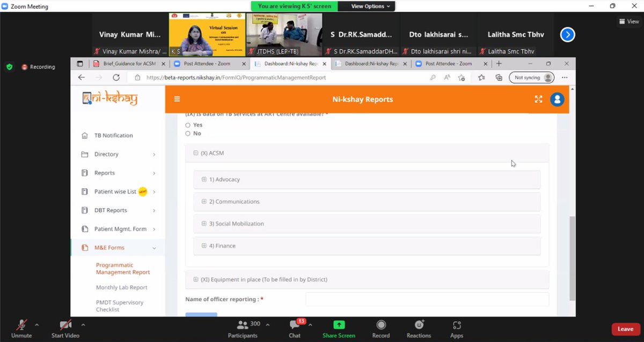644x342 pixels.
Task: Open the audio options arrow beside Unmute
Action: (x=36, y=325)
